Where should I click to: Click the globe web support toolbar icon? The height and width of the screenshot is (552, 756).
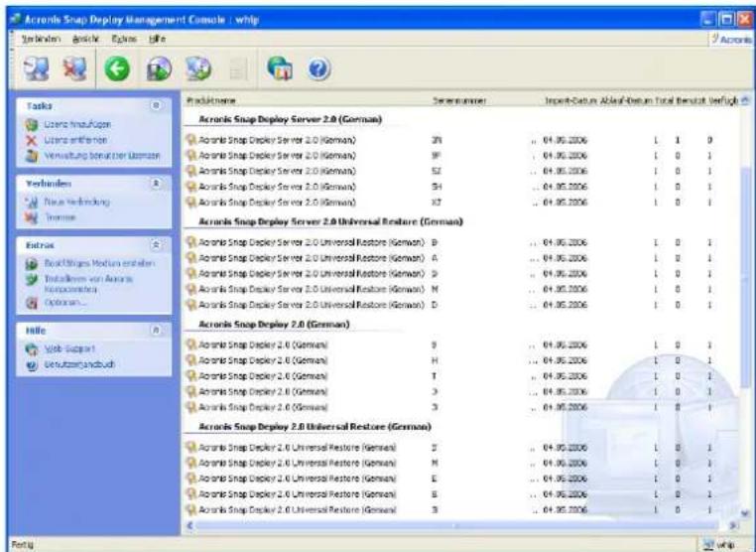(280, 69)
